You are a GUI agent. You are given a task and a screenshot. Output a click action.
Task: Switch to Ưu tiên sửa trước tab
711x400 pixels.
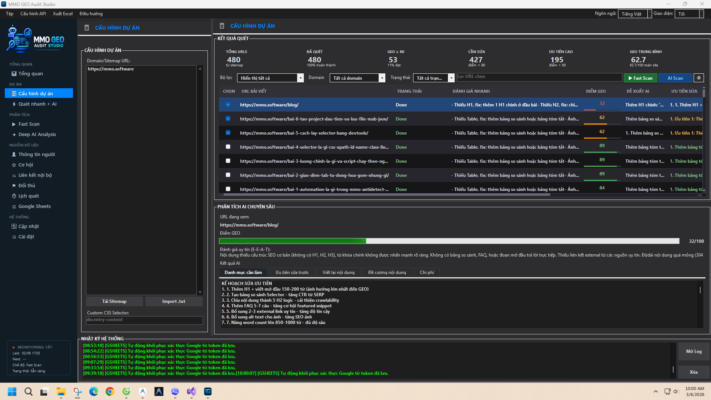pyautogui.click(x=292, y=273)
